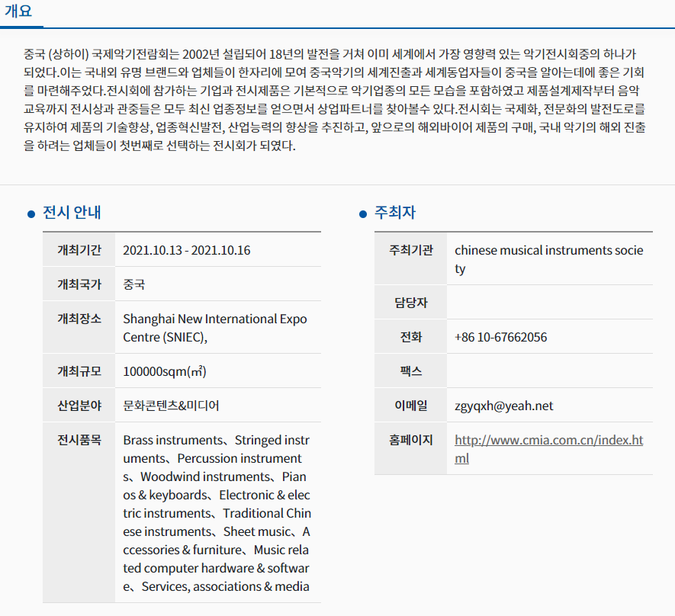
Task: Click the 개최장소 label cell
Action: [79, 327]
